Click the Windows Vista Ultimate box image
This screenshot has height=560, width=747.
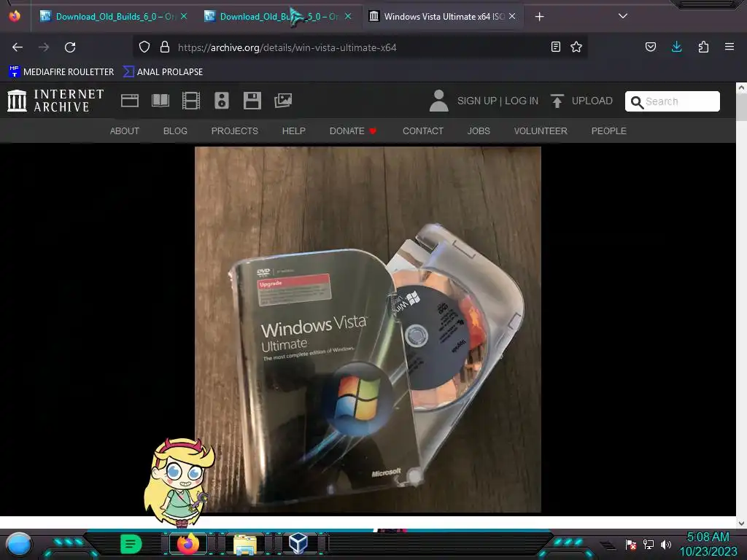point(368,330)
